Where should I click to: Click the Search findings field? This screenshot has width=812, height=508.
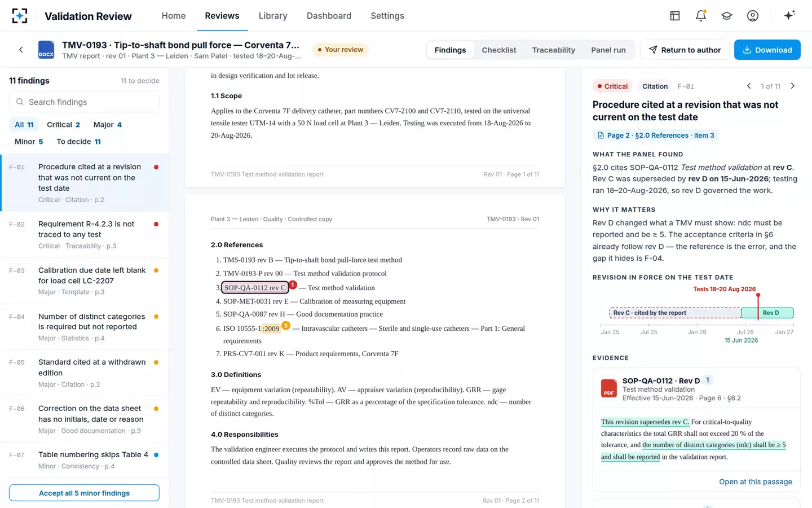(x=84, y=102)
